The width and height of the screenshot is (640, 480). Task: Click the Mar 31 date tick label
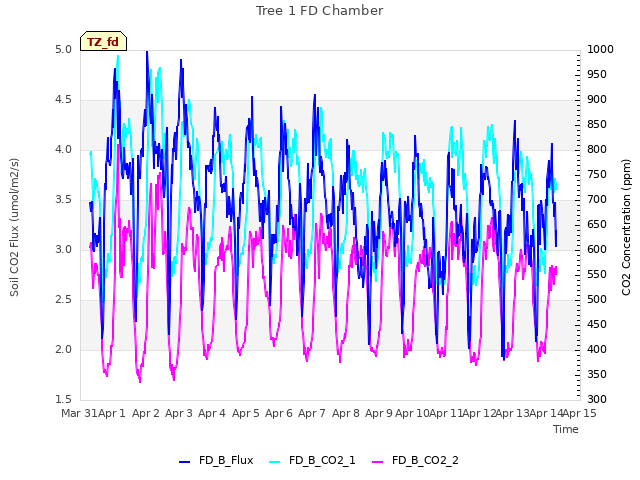(x=79, y=413)
